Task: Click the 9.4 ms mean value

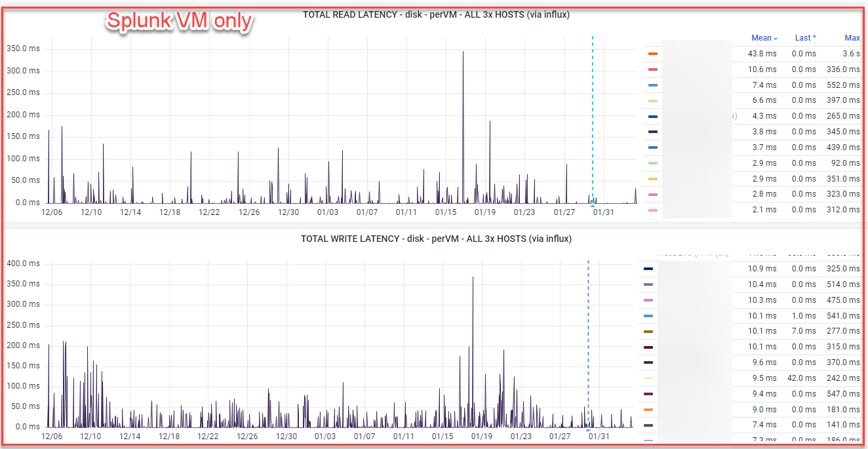Action: [764, 394]
